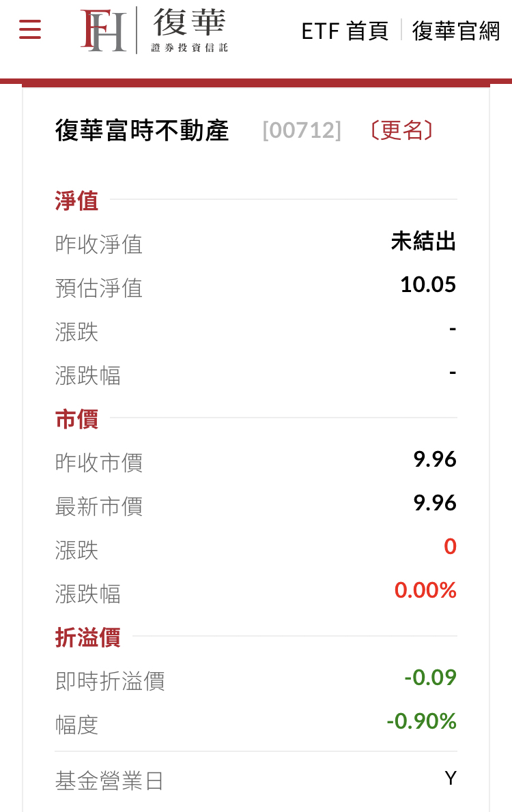Click the 預估淨值 value 10.05
512x812 pixels.
point(428,285)
